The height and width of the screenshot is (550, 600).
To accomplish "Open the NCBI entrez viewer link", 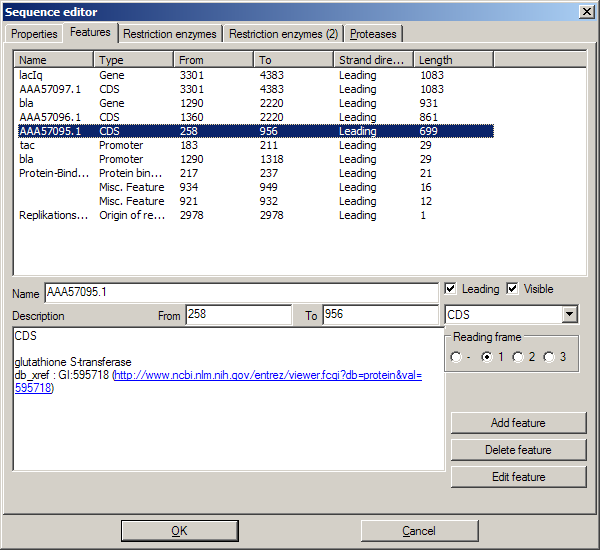I will [268, 375].
